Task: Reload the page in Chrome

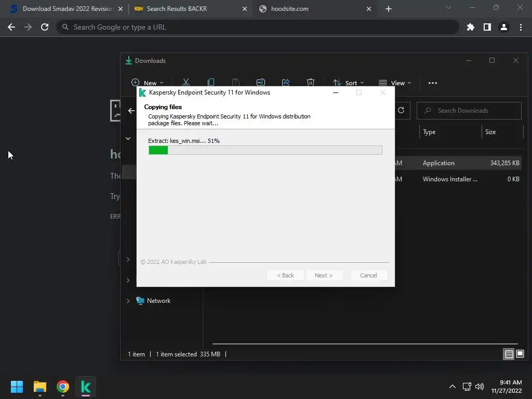Action: click(x=45, y=27)
